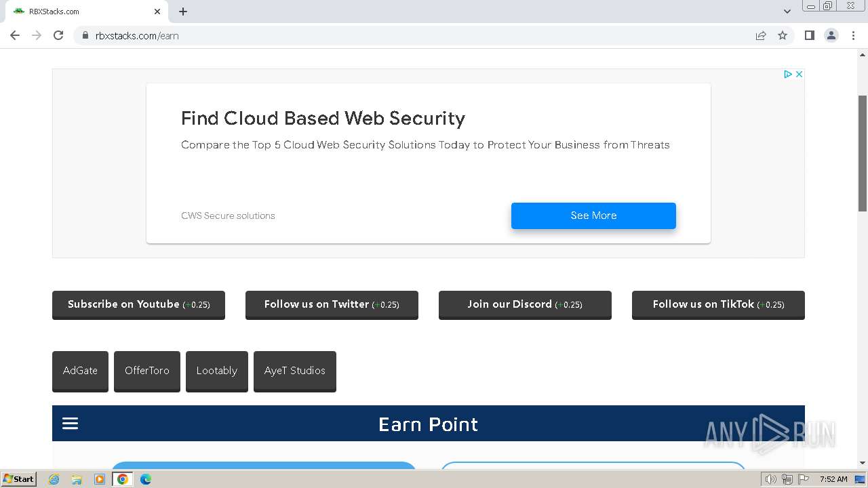Click Join our Discord button

(525, 305)
